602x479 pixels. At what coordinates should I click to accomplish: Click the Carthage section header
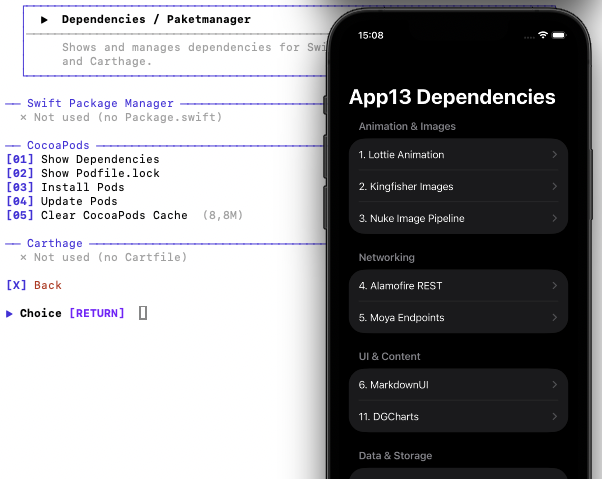point(55,243)
